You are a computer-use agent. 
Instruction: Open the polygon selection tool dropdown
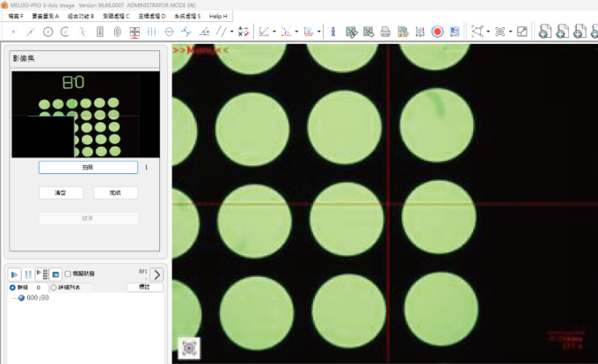[x=488, y=32]
